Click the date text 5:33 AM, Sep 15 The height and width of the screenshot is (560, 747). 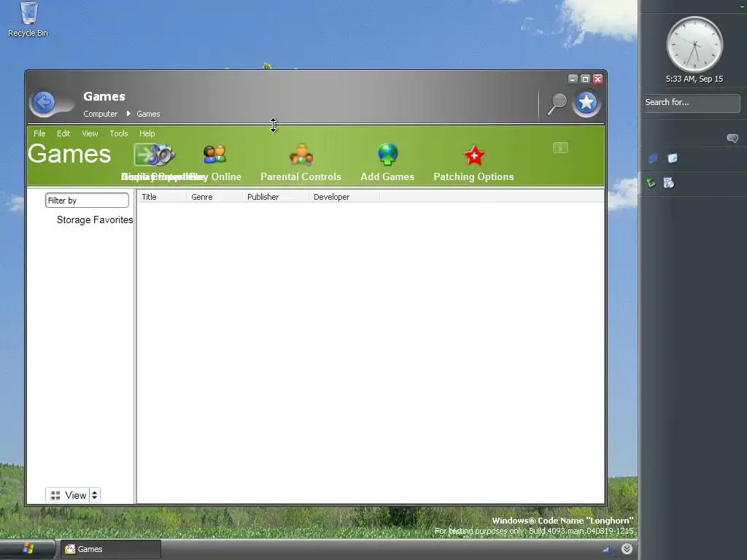tap(694, 79)
